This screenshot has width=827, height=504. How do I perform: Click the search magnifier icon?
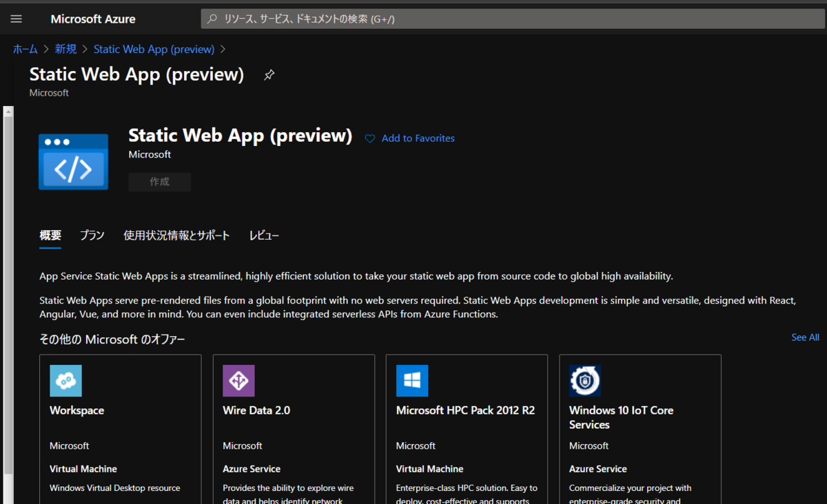tap(212, 19)
